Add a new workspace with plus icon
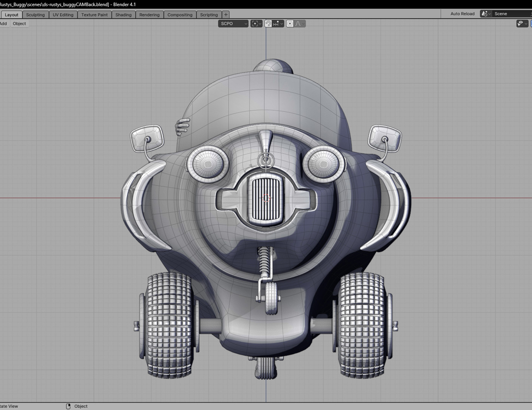 click(226, 15)
